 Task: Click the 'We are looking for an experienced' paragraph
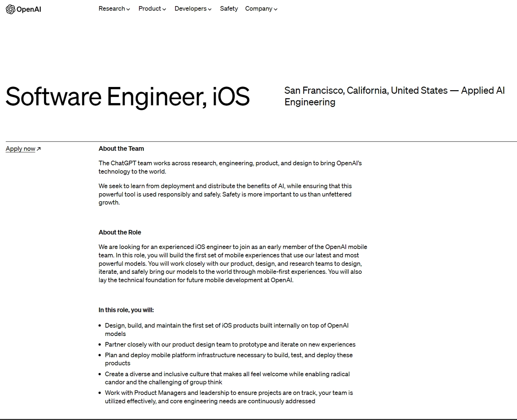tap(233, 263)
